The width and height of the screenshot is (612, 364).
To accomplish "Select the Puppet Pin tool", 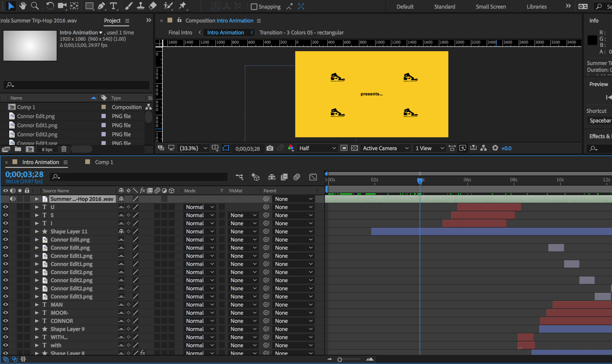I will [x=182, y=6].
